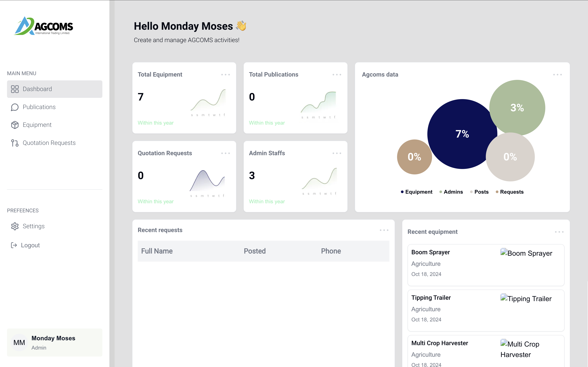Screen dimensions: 588x367
Task: Toggle Equipment series in chart legend
Action: (417, 192)
